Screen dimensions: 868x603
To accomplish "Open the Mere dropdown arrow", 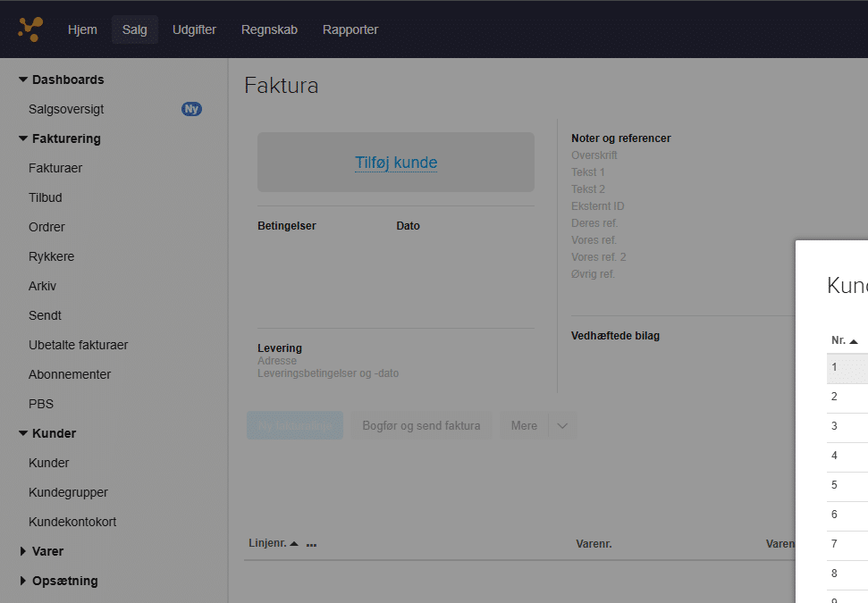I will [x=562, y=426].
